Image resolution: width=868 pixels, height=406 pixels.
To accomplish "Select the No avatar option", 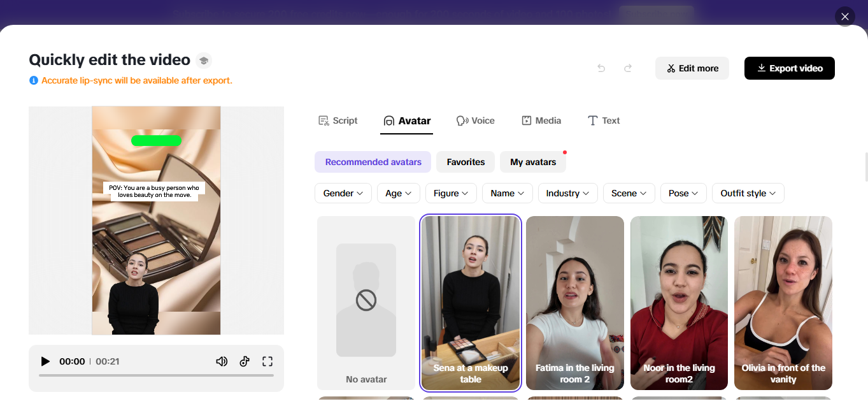I will [366, 303].
